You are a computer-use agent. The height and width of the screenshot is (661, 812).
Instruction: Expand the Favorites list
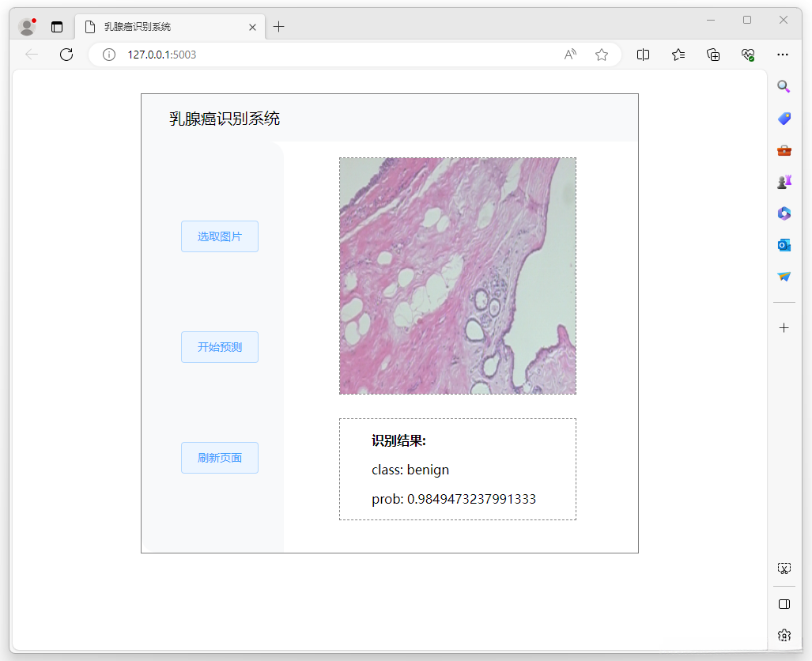pyautogui.click(x=678, y=55)
